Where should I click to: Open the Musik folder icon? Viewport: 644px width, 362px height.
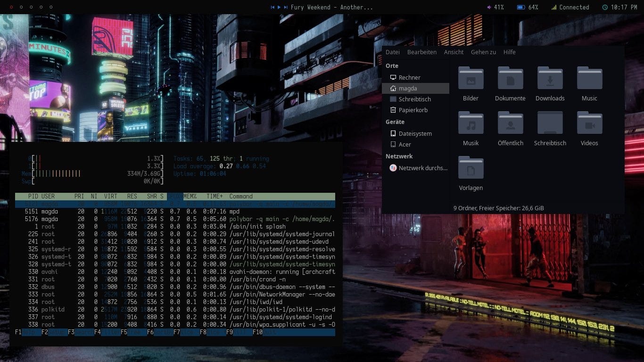[471, 123]
